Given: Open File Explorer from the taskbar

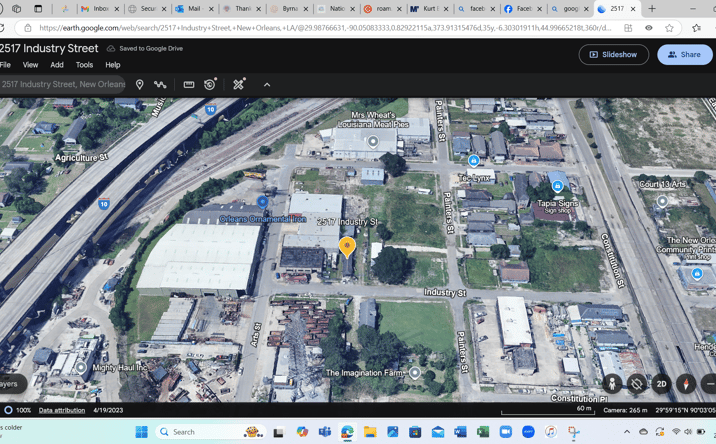Looking at the screenshot, I should (x=370, y=432).
